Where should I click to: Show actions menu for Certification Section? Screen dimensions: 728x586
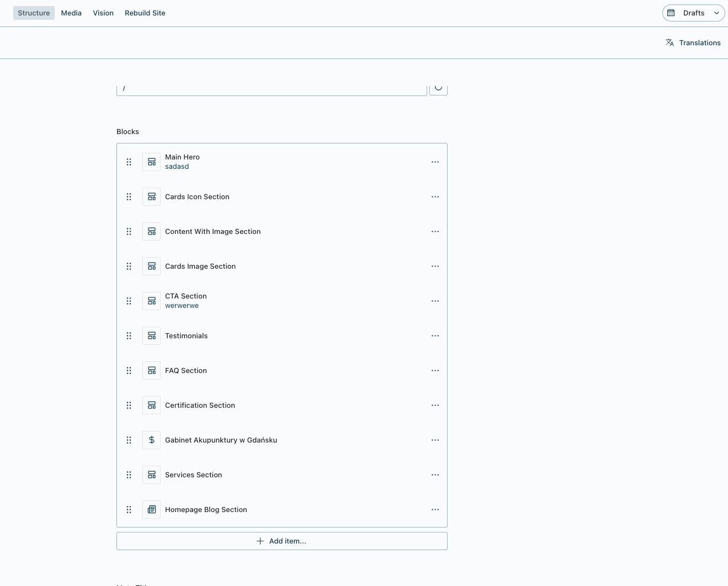(435, 406)
